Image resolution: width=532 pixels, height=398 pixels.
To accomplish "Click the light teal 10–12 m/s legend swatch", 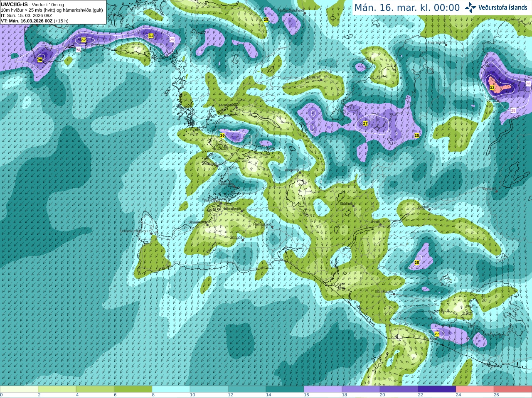I will click(x=209, y=389).
